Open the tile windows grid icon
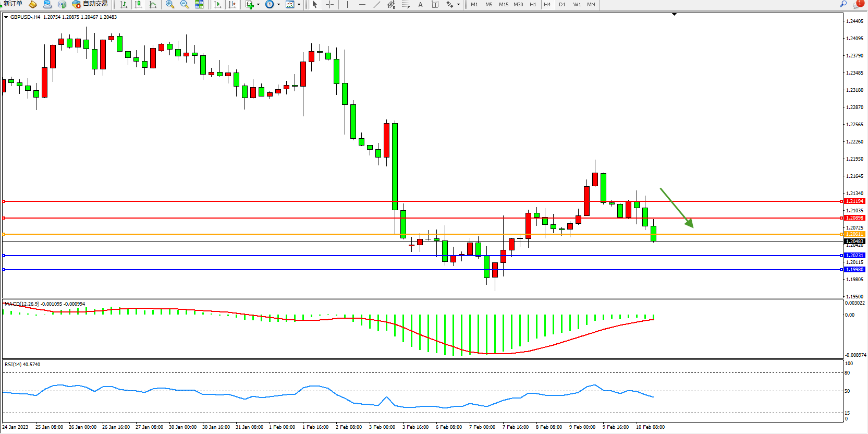Viewport: 868px width, 434px height. coord(199,4)
